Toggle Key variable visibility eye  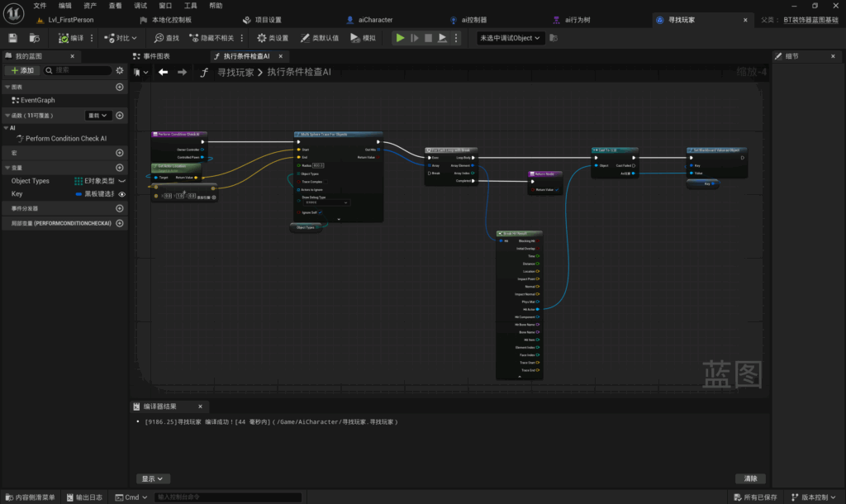pyautogui.click(x=122, y=194)
